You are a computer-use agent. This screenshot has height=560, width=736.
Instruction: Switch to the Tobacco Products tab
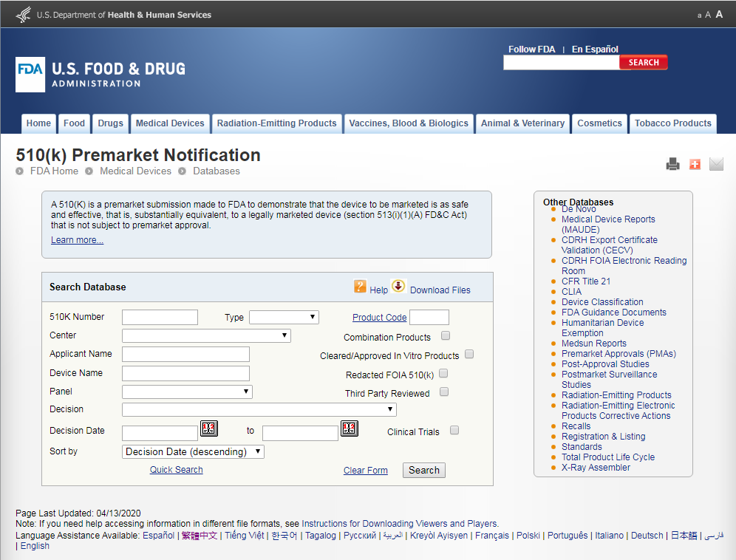672,123
